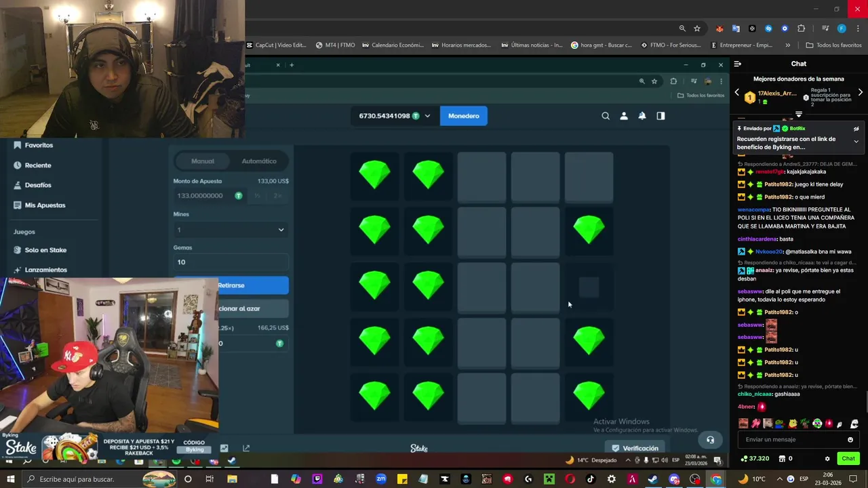The width and height of the screenshot is (868, 488).
Task: Open File Explorer from the taskbar
Action: pyautogui.click(x=232, y=479)
